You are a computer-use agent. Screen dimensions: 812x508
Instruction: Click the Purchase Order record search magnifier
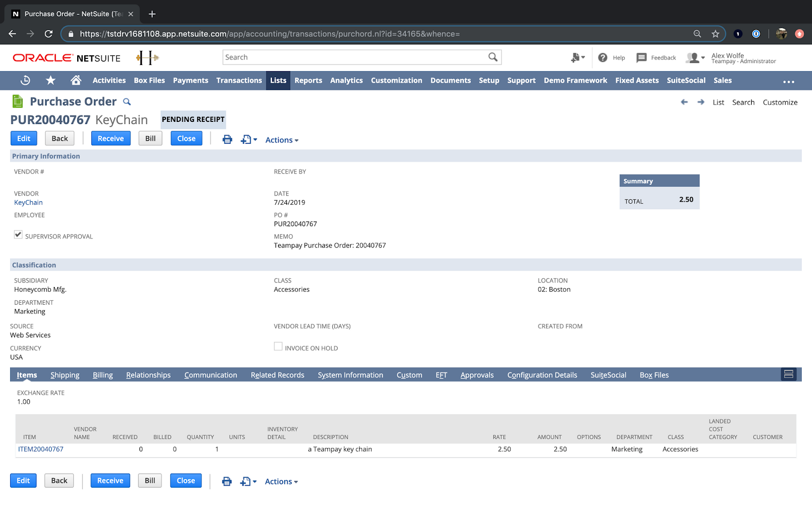[127, 102]
